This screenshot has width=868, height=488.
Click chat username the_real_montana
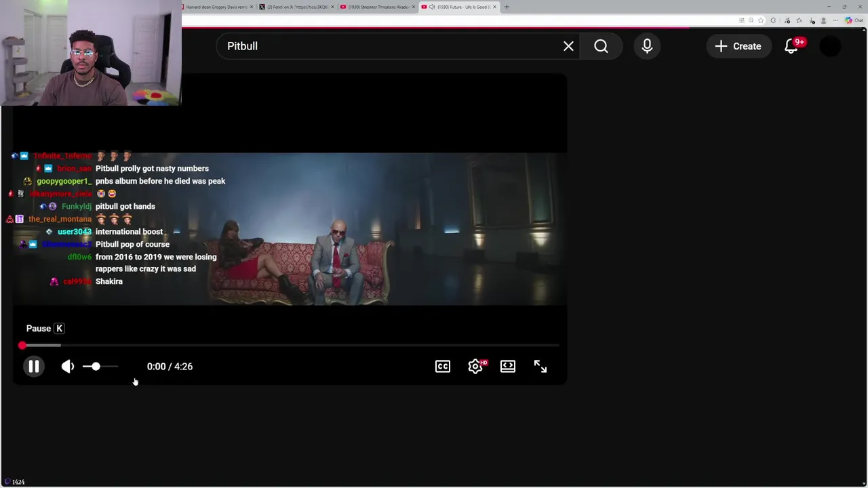(x=60, y=220)
